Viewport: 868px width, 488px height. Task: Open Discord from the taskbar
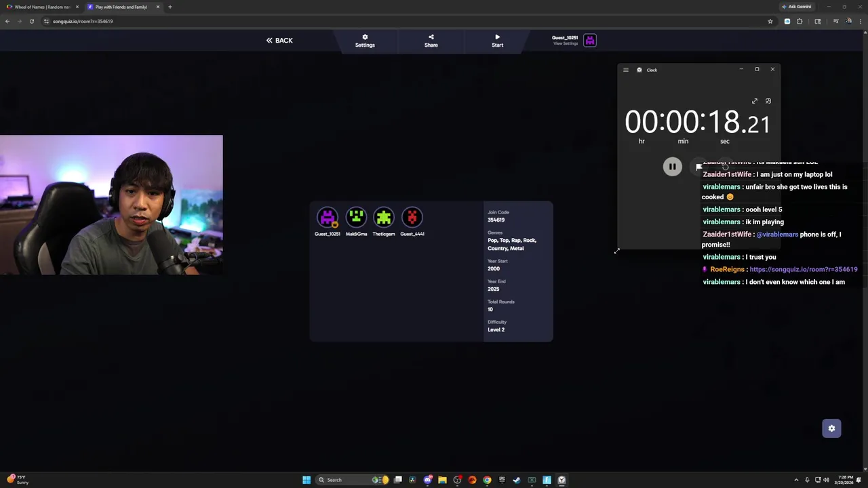pos(428,480)
